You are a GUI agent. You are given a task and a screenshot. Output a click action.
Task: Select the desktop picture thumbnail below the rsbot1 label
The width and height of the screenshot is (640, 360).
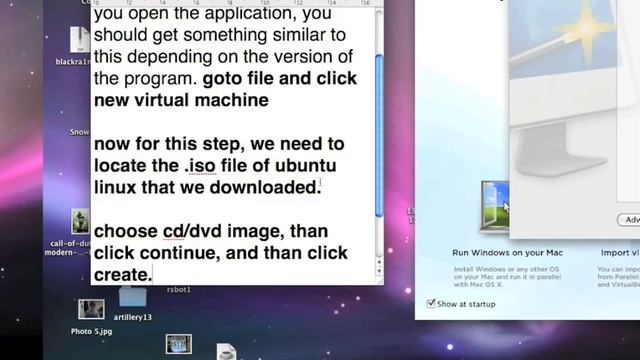179,344
